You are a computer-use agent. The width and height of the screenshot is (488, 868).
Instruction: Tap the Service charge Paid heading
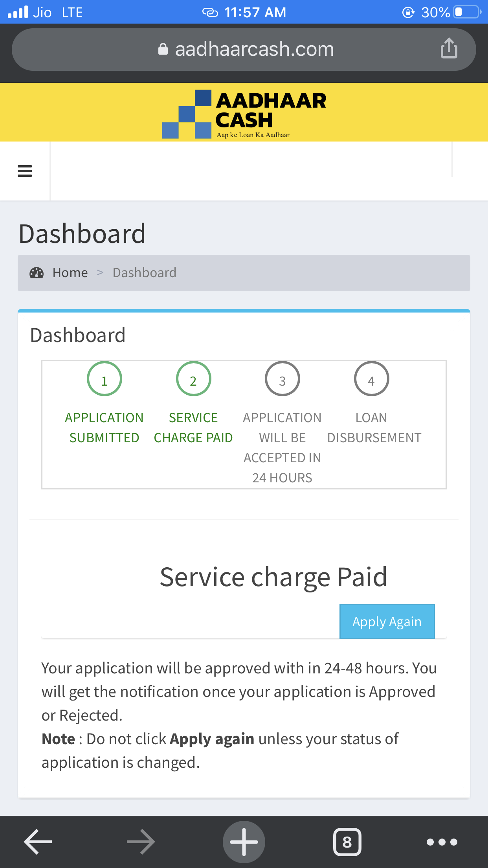point(273,577)
